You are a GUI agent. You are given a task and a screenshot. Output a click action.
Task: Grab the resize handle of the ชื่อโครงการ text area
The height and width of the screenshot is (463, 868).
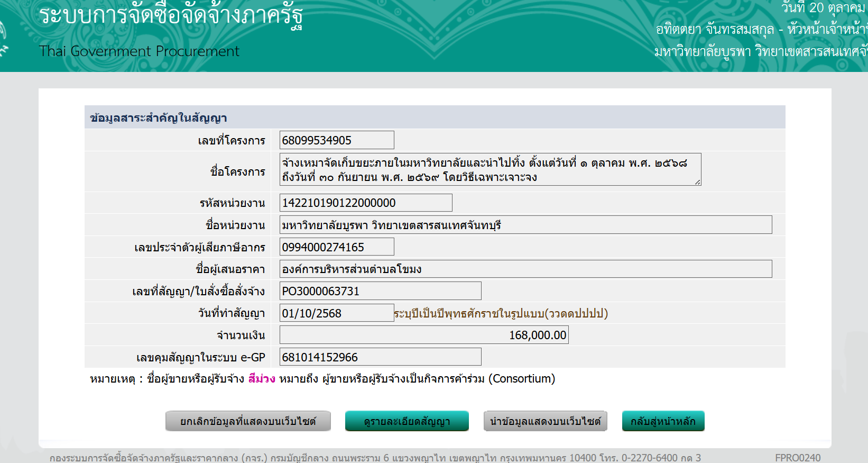coord(698,182)
